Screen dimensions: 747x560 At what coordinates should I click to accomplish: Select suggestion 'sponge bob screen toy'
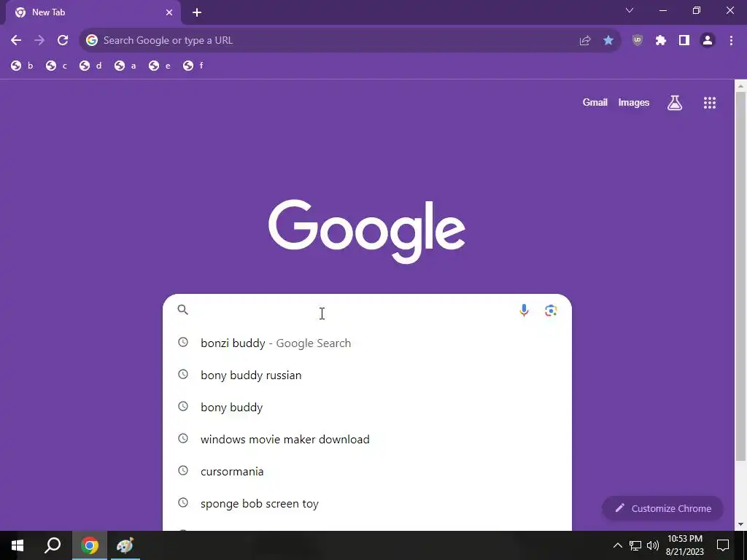(367, 504)
